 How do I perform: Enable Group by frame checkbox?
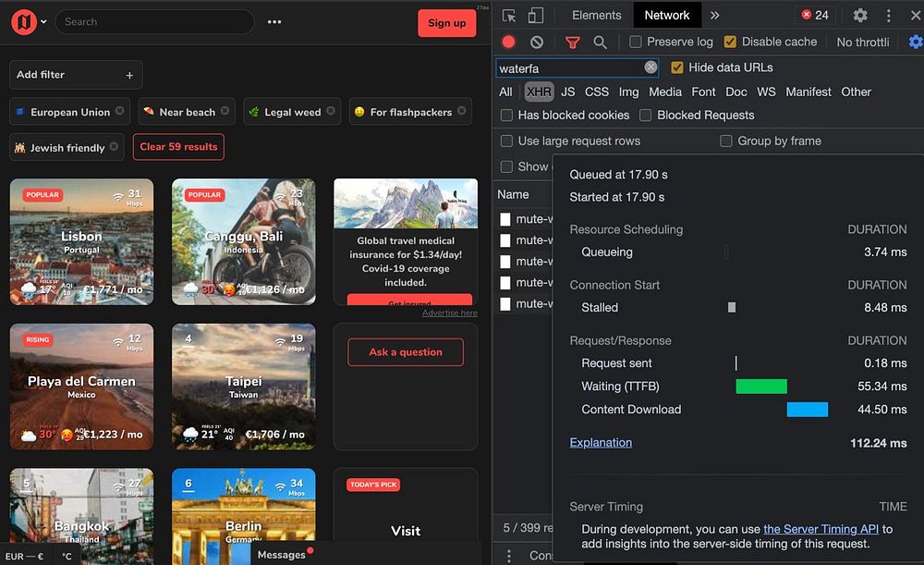(x=726, y=141)
